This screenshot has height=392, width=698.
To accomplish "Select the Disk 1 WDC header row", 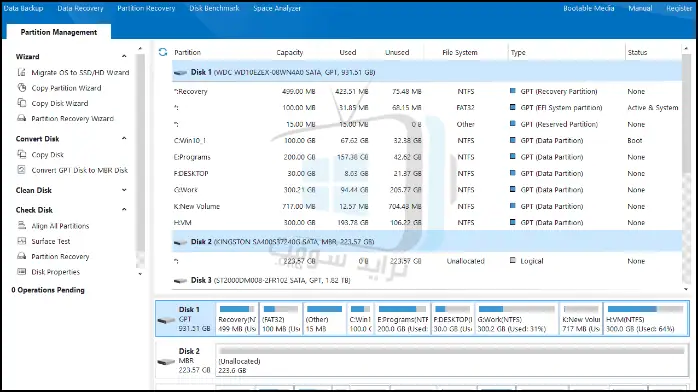I will point(426,72).
